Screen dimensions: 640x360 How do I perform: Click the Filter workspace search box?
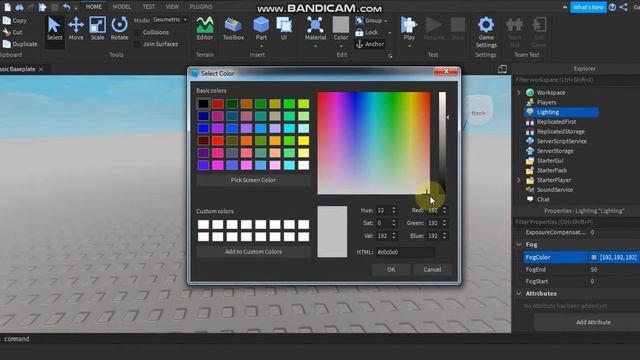tap(576, 80)
